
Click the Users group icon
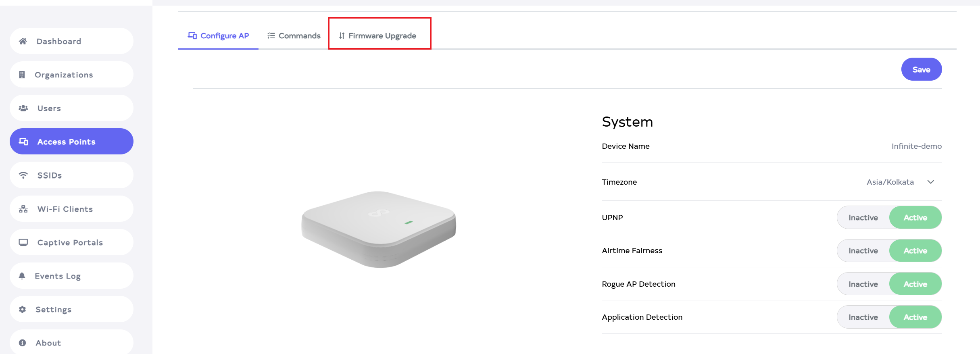click(23, 108)
